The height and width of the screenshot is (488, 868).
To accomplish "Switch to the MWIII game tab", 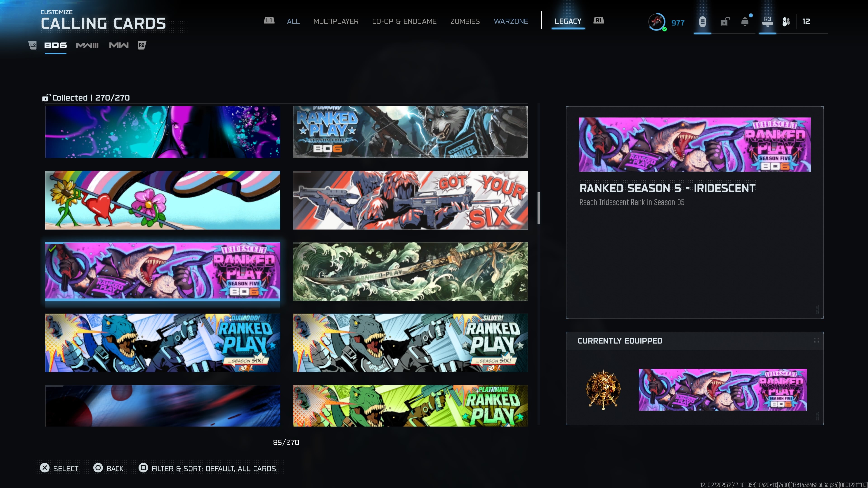I will click(87, 45).
